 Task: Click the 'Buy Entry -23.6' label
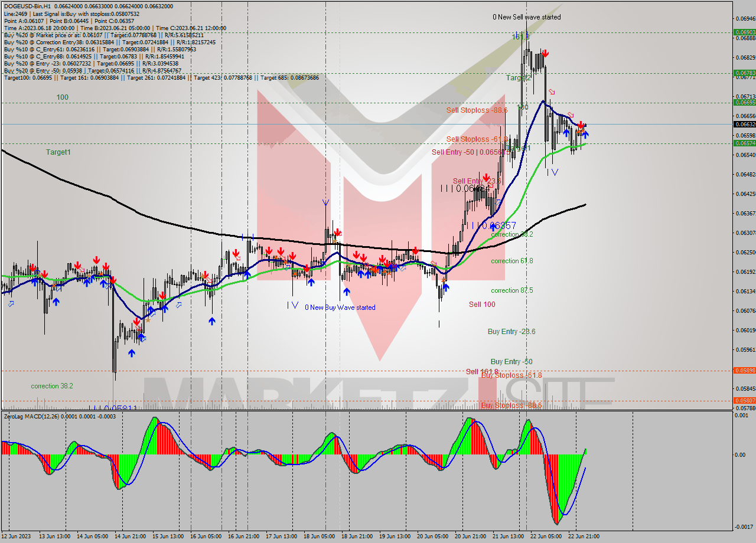click(x=511, y=332)
